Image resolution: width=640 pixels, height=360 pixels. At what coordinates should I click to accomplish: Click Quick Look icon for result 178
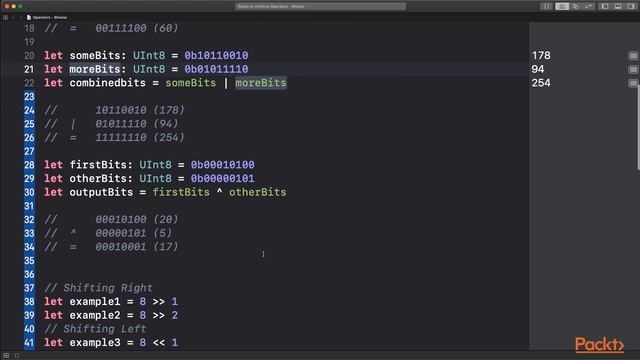pyautogui.click(x=633, y=56)
